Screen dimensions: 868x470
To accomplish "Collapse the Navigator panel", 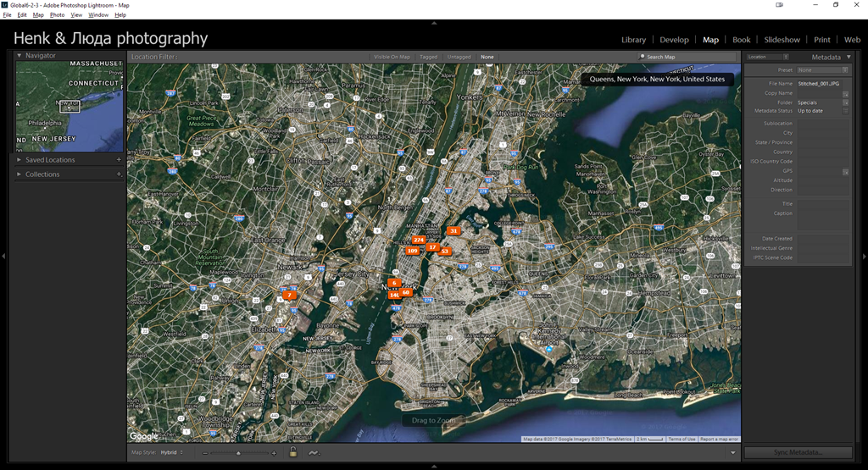I will click(x=19, y=55).
